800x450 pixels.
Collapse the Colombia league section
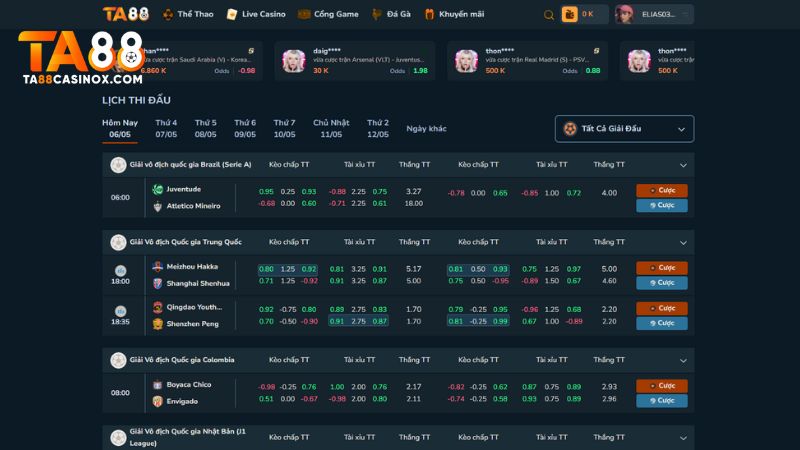tap(684, 360)
